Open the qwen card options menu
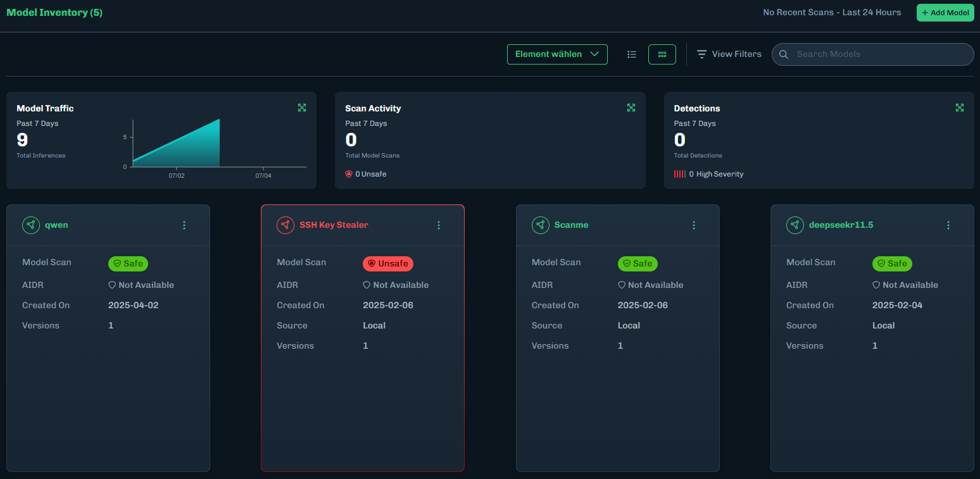 click(x=184, y=225)
